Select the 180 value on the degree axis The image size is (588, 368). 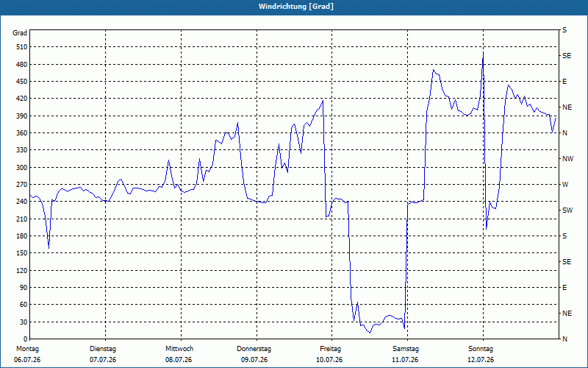pos(22,236)
